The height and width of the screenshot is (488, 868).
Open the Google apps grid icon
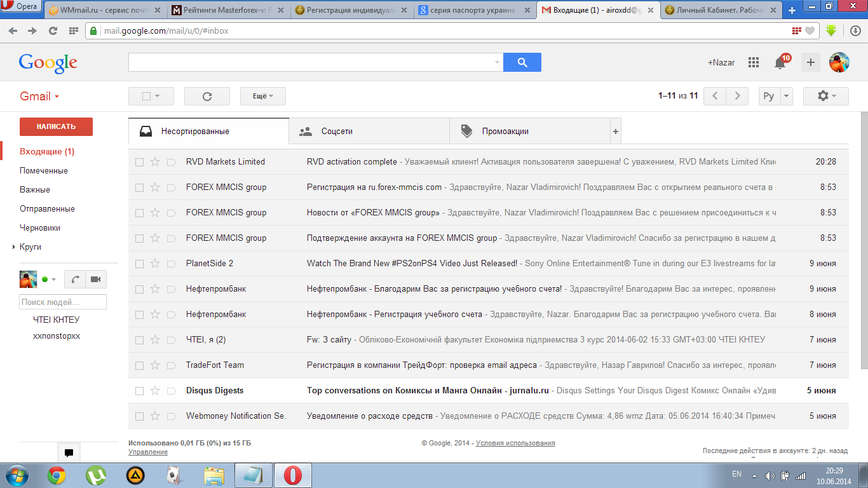(x=754, y=62)
